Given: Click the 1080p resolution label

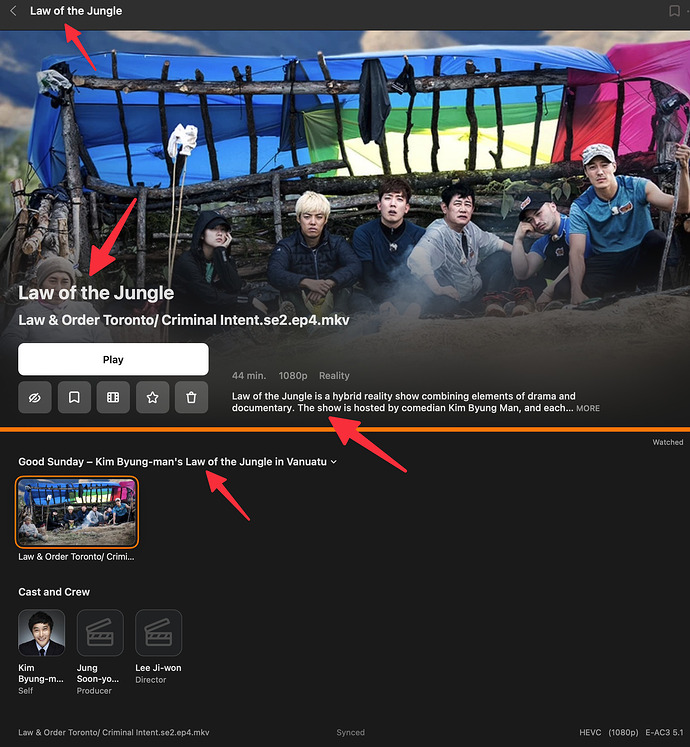Looking at the screenshot, I should (x=293, y=375).
